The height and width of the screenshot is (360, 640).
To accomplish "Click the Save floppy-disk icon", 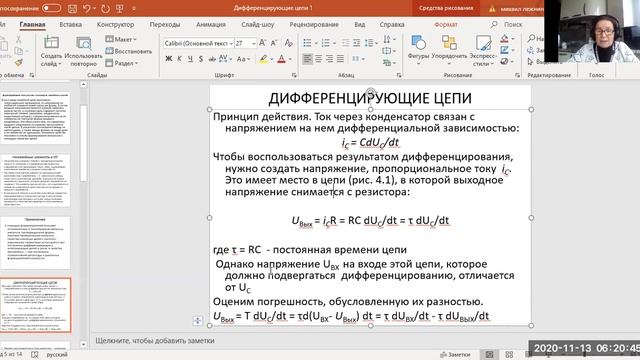I will tap(72, 8).
